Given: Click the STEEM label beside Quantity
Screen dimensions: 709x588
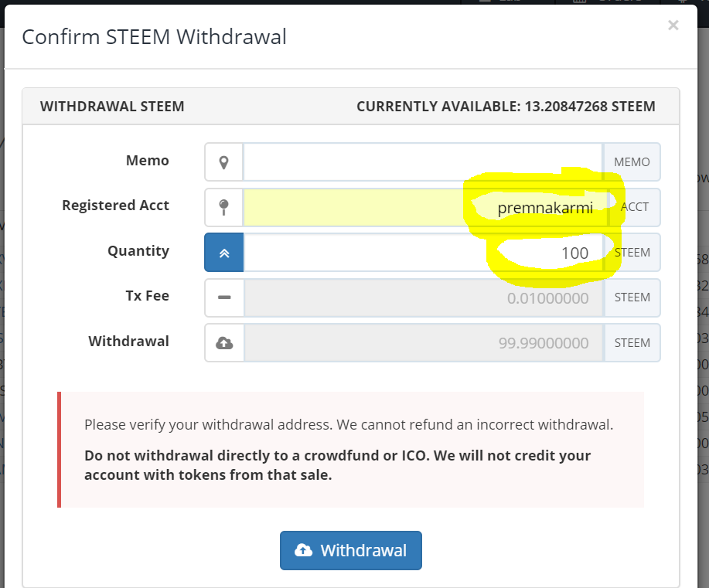Looking at the screenshot, I should [x=632, y=253].
